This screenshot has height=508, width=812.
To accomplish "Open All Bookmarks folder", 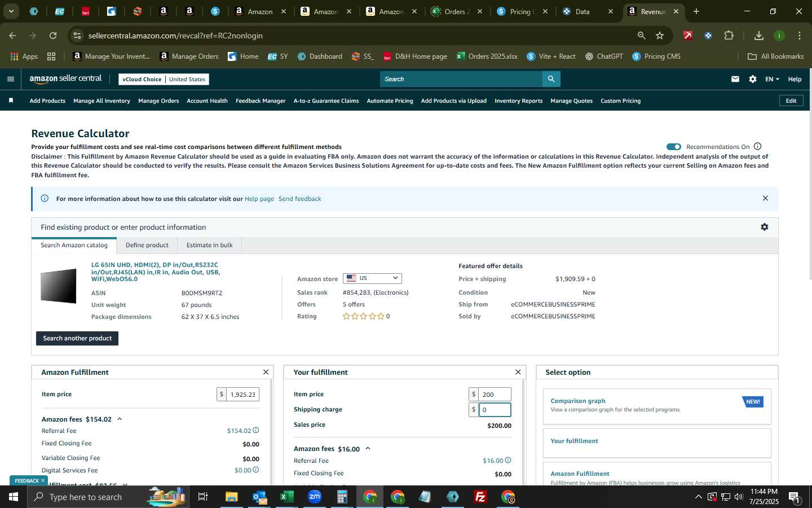I will coord(775,56).
